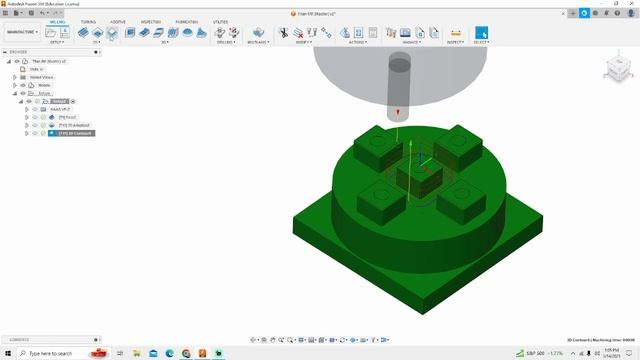The width and height of the screenshot is (640, 360).
Task: Switch to the TURNING tab
Action: tap(88, 22)
